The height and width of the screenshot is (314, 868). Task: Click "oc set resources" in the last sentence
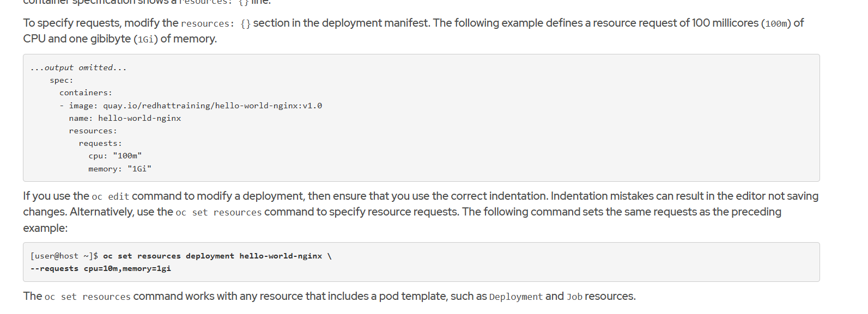coord(87,297)
